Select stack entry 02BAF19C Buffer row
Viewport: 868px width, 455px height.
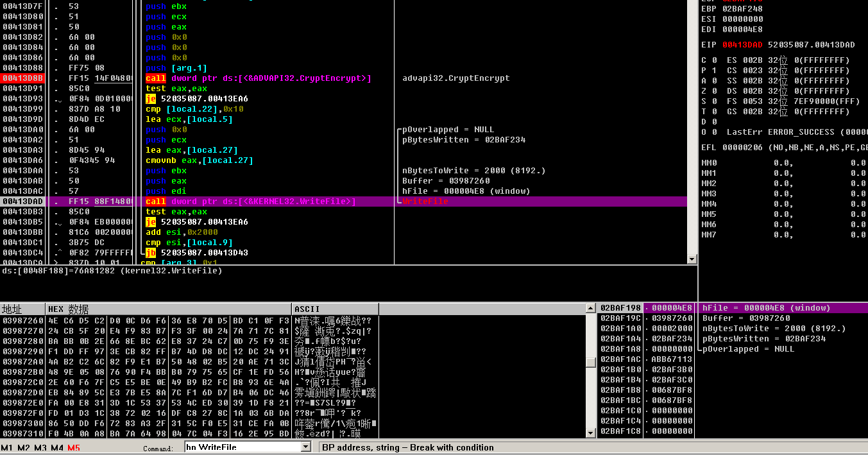point(647,318)
